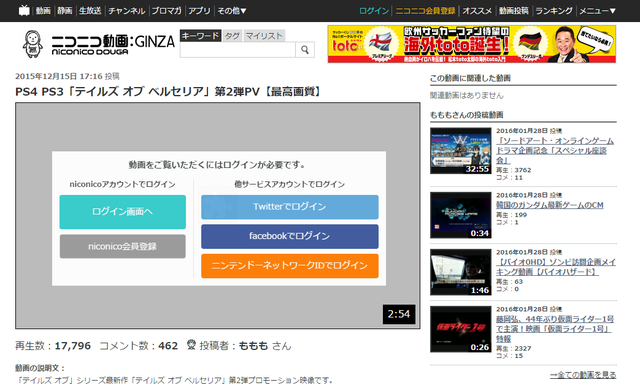Click ニンテンドーネットワークIDでログイン button
The width and height of the screenshot is (640, 388).
click(290, 266)
